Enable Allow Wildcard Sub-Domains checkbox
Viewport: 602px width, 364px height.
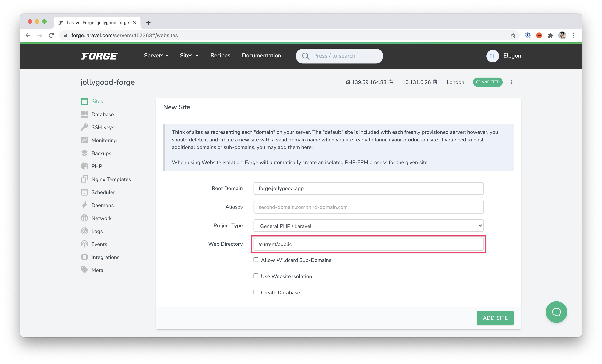[256, 260]
